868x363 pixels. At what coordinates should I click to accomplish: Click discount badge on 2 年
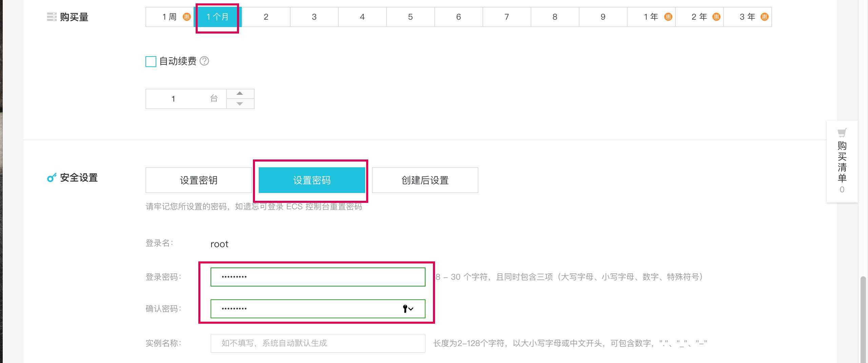coord(716,17)
